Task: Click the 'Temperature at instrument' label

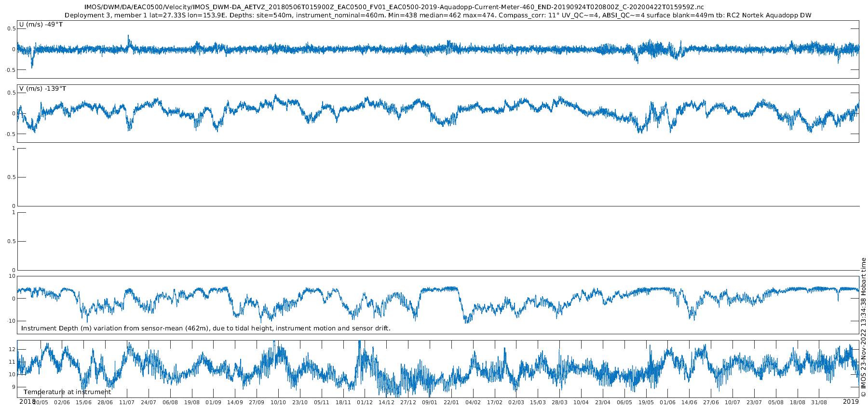Action: point(67,392)
